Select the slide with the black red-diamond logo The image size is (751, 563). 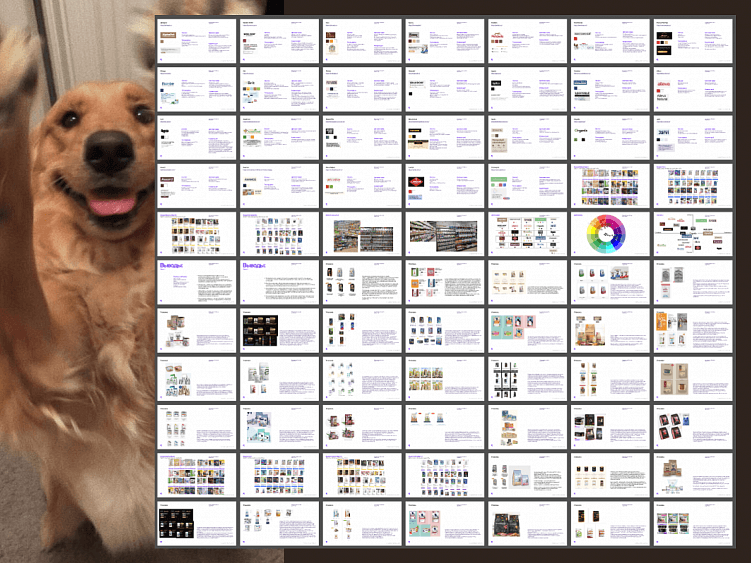(x=445, y=186)
